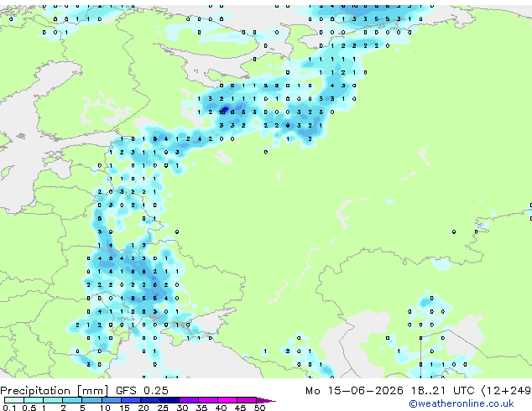Pick the 10–15 mm legend swatch
Viewport: 532px width, 411px height.
111,400
